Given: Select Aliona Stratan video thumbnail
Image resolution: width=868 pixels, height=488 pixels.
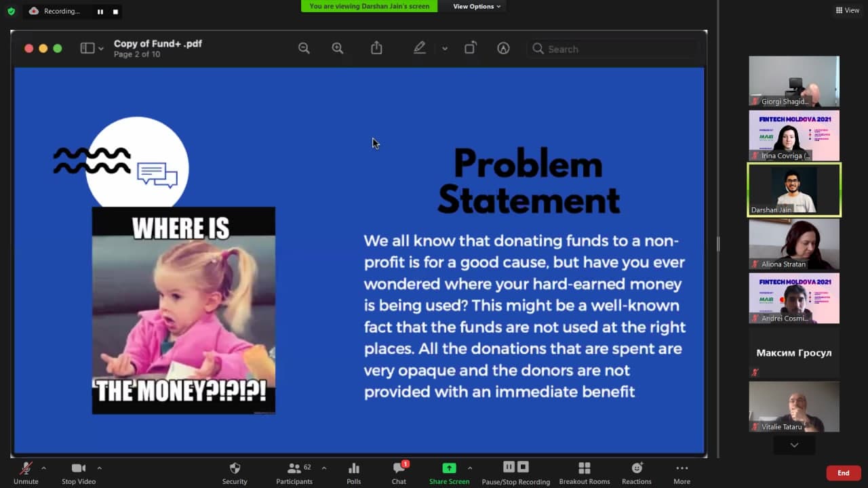Looking at the screenshot, I should [x=794, y=244].
